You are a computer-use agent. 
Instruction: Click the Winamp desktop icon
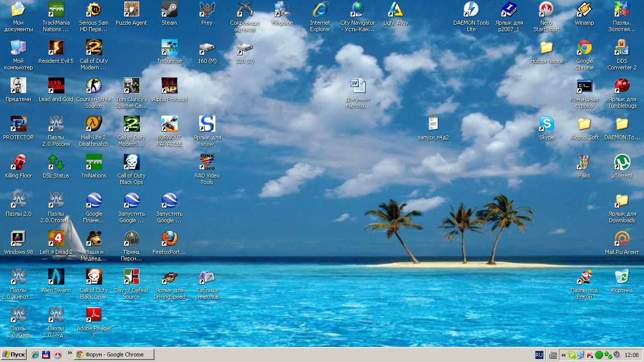[x=584, y=14]
